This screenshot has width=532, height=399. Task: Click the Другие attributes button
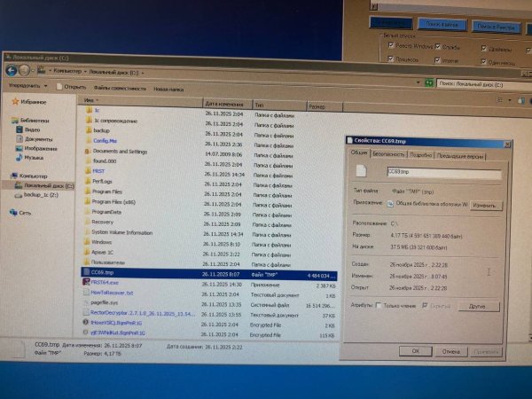coord(479,306)
